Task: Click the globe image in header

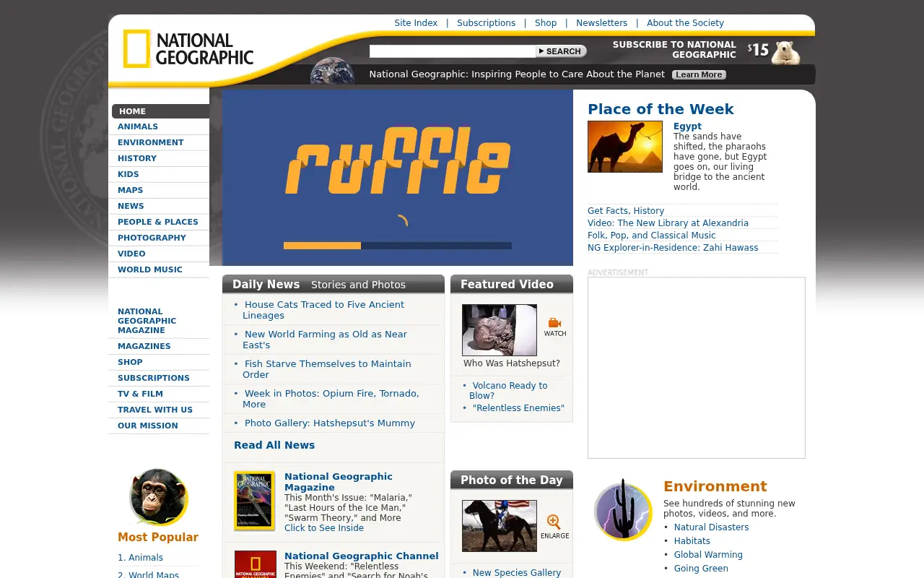Action: 332,72
